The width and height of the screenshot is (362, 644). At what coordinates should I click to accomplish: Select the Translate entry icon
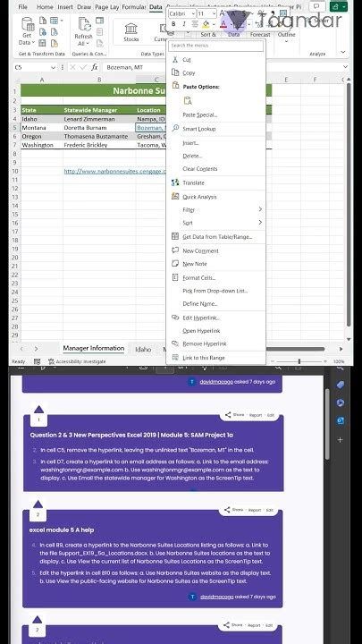pos(175,182)
